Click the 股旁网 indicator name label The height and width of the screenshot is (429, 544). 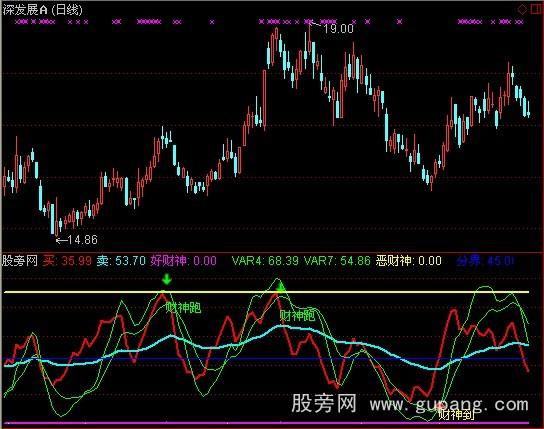(x=20, y=260)
